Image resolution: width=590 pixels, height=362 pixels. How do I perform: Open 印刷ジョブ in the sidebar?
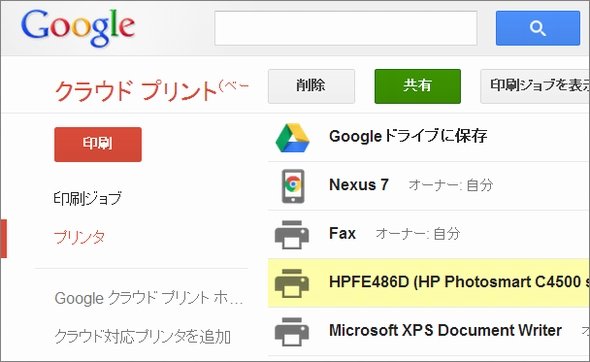click(x=88, y=198)
